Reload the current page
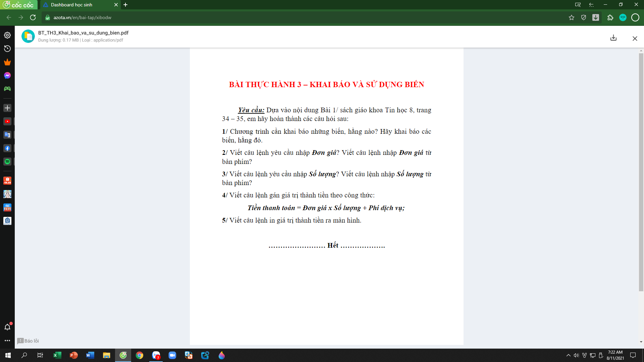 (x=33, y=17)
